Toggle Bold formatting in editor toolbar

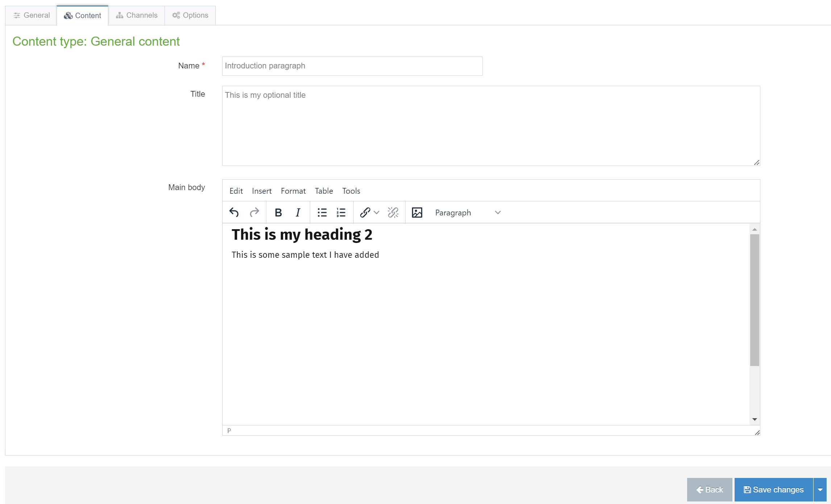[x=278, y=213]
